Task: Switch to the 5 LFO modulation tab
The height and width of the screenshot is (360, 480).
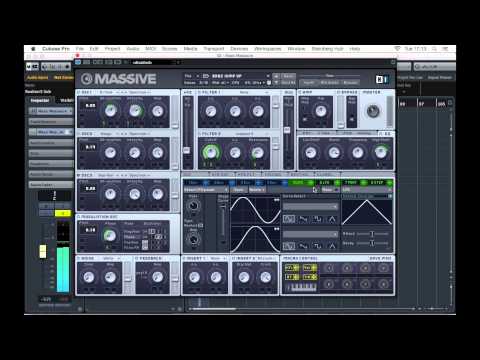Action: (301, 183)
